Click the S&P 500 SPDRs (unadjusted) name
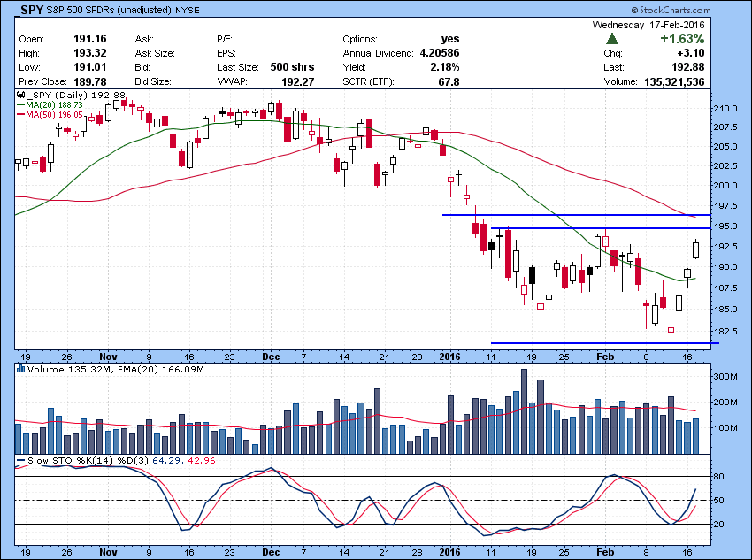The height and width of the screenshot is (560, 752). (109, 10)
